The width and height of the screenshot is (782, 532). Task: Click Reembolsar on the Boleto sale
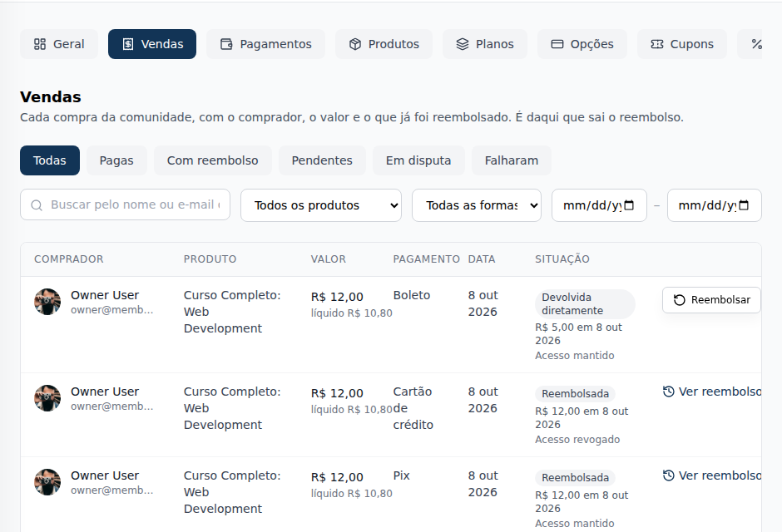click(711, 300)
